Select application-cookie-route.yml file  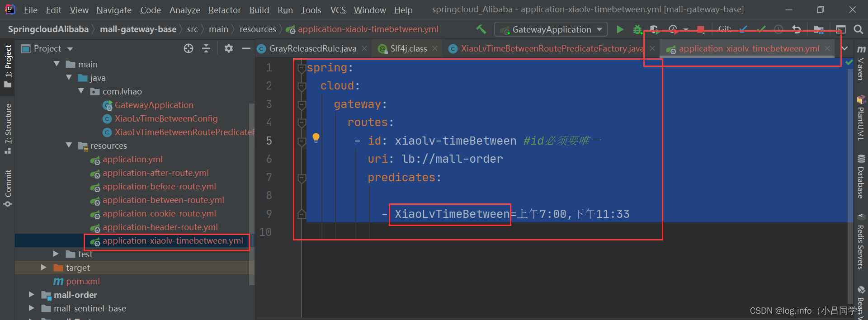(x=159, y=213)
